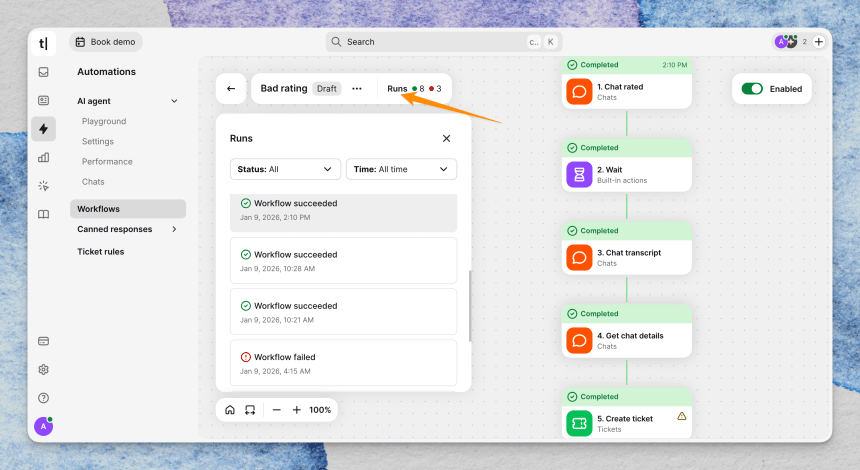Click the 100% zoom level
The width and height of the screenshot is (860, 470).
pyautogui.click(x=320, y=410)
